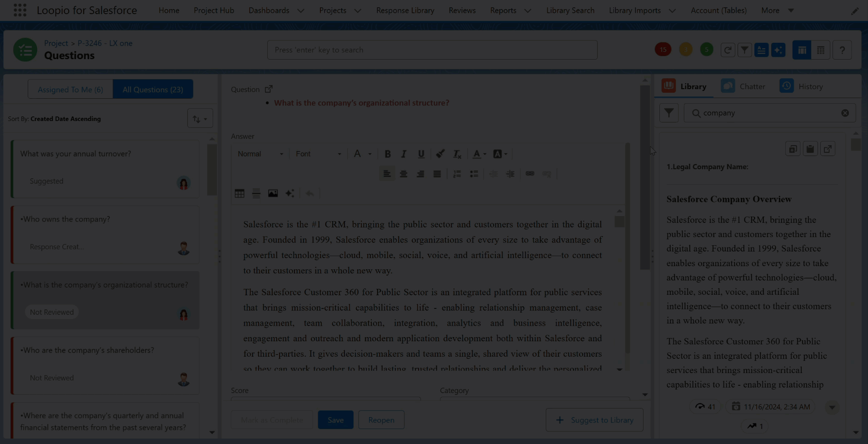Open Account (Tables) tab
Image resolution: width=868 pixels, height=444 pixels.
point(718,10)
